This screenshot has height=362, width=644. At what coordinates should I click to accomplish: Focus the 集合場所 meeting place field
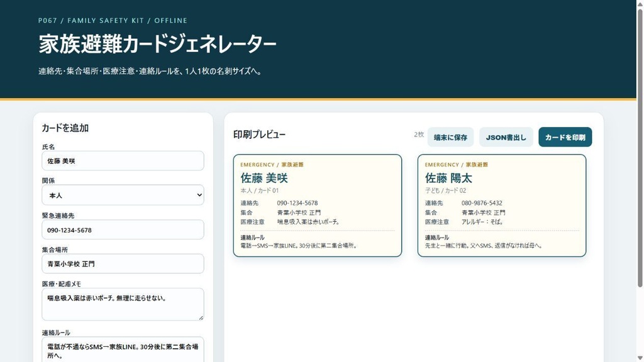pyautogui.click(x=123, y=264)
